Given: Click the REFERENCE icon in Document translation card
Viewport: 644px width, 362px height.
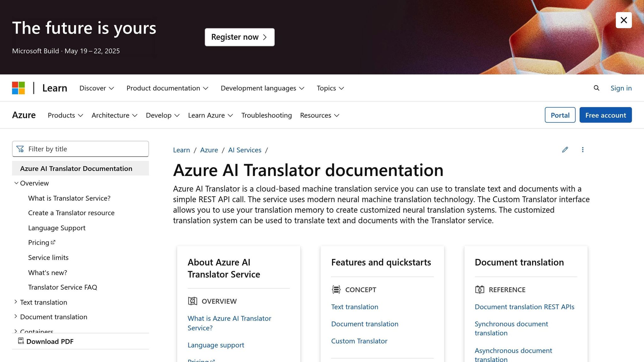Looking at the screenshot, I should click(480, 289).
